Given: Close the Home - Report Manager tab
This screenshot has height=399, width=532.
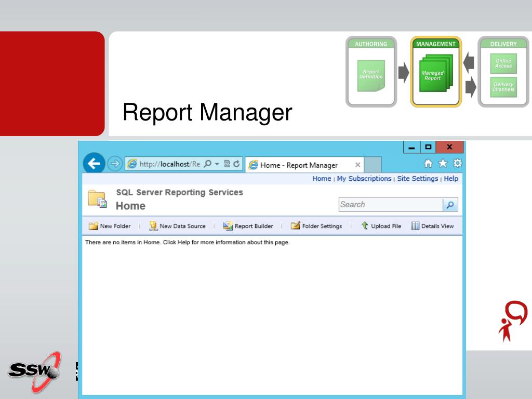Looking at the screenshot, I should click(357, 165).
